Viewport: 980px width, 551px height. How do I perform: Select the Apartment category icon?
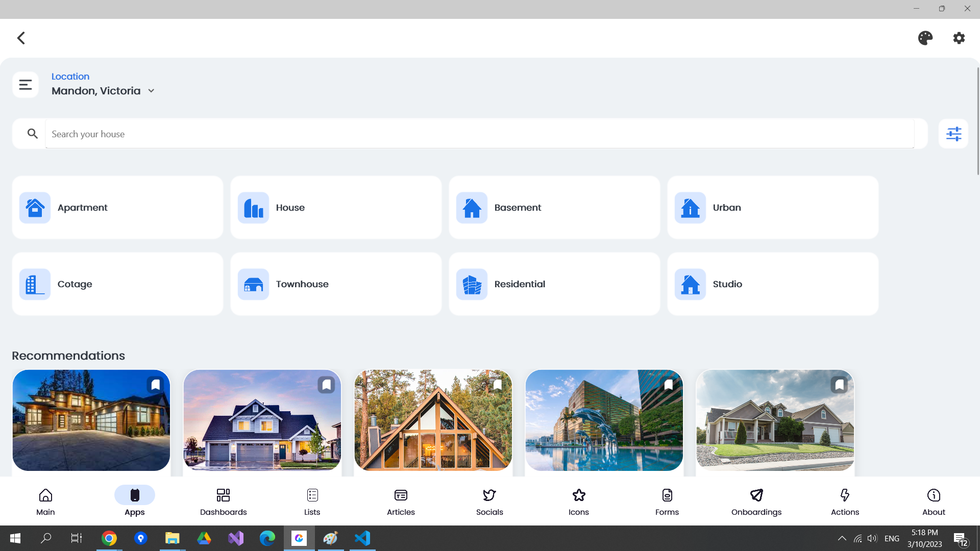coord(35,208)
